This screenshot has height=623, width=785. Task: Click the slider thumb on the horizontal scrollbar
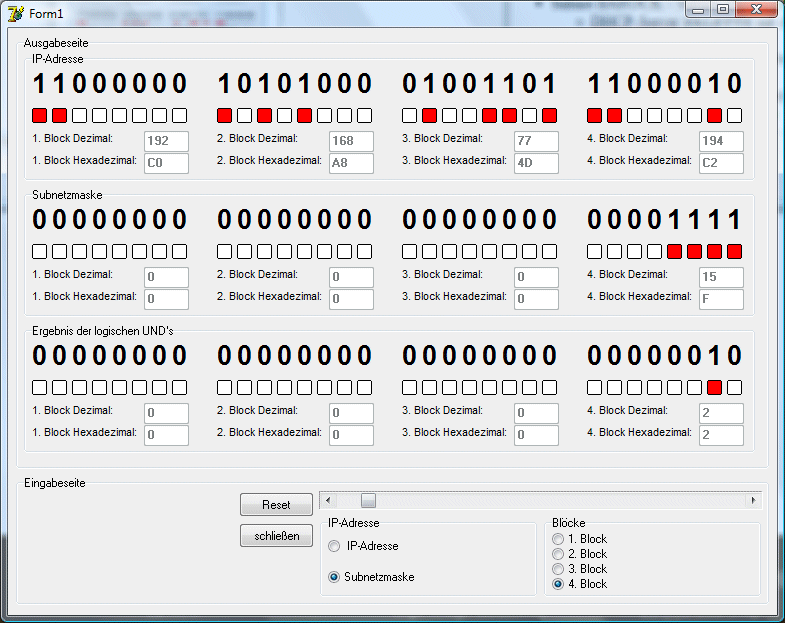tap(368, 500)
